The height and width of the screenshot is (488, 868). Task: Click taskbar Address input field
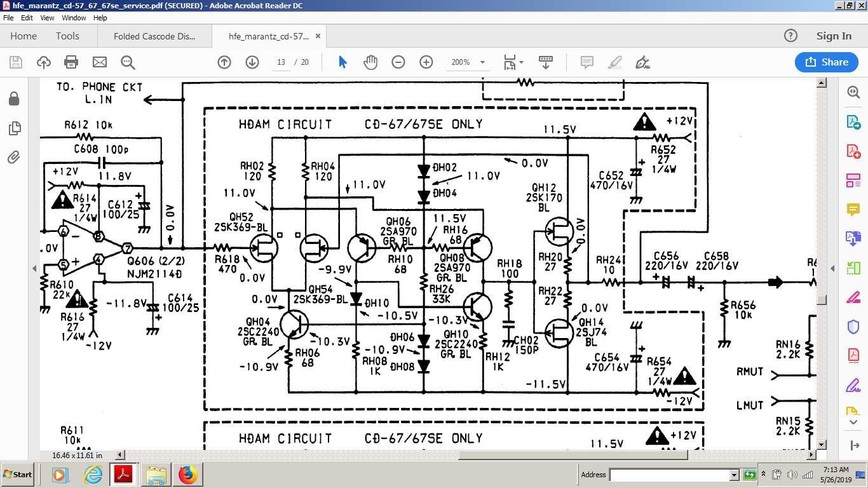tap(669, 475)
